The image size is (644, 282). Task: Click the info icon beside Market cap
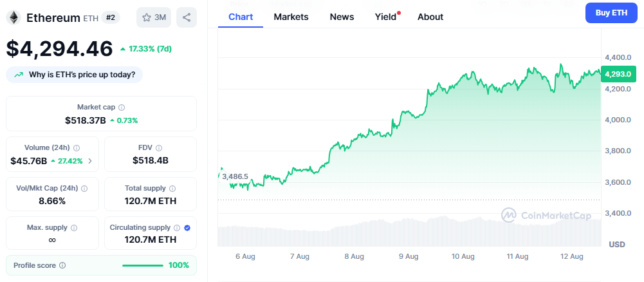coord(122,108)
